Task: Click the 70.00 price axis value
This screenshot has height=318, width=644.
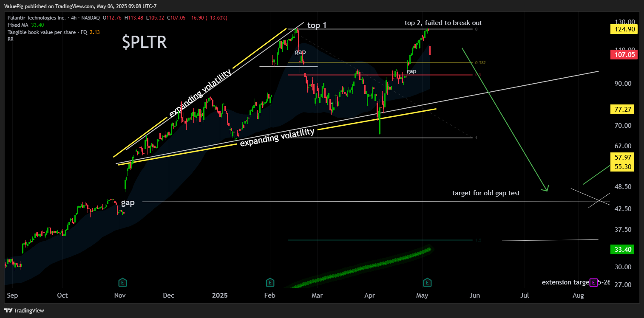Action: click(623, 126)
